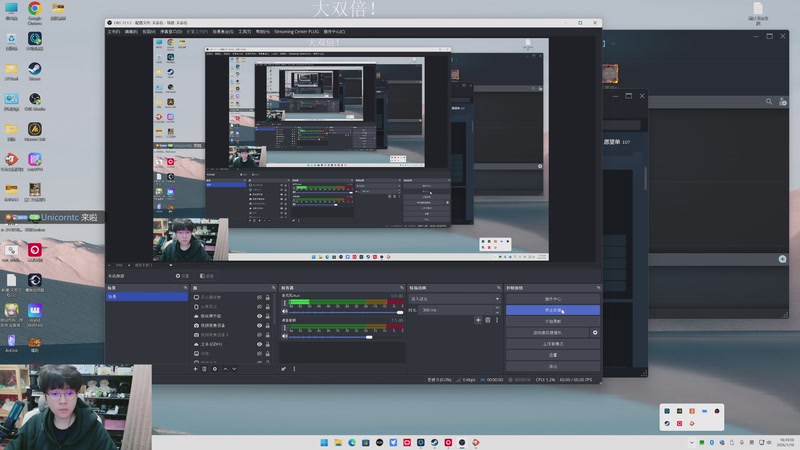This screenshot has height=450, width=800.
Task: Remove selected source using trash icon
Action: click(x=205, y=369)
